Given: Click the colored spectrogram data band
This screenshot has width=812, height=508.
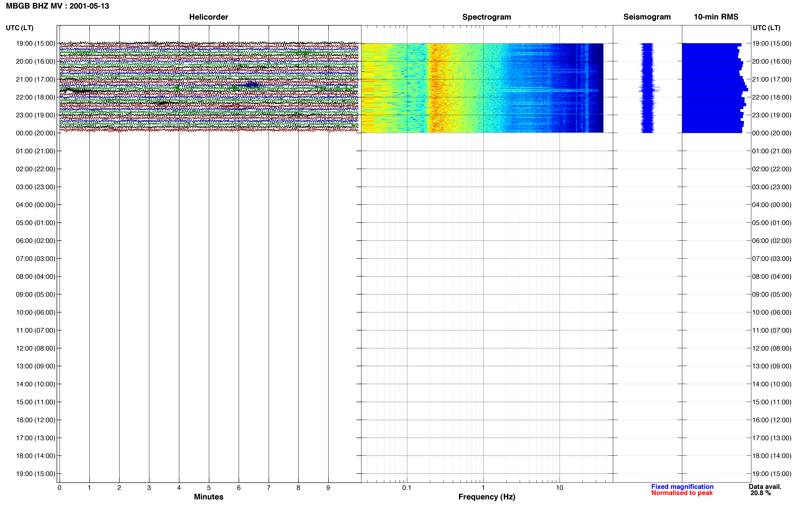Looking at the screenshot, I should tap(482, 88).
